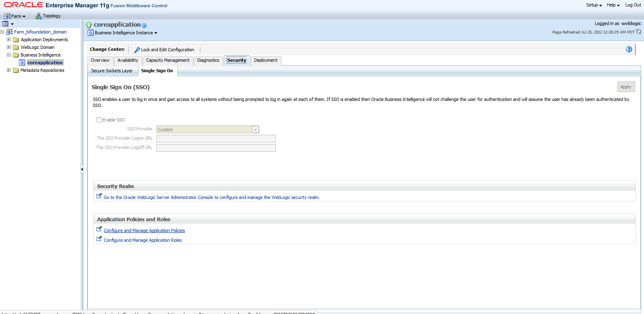Image resolution: width=644 pixels, height=314 pixels.
Task: Collapse the left navigation pane splitter
Action: [x=82, y=170]
